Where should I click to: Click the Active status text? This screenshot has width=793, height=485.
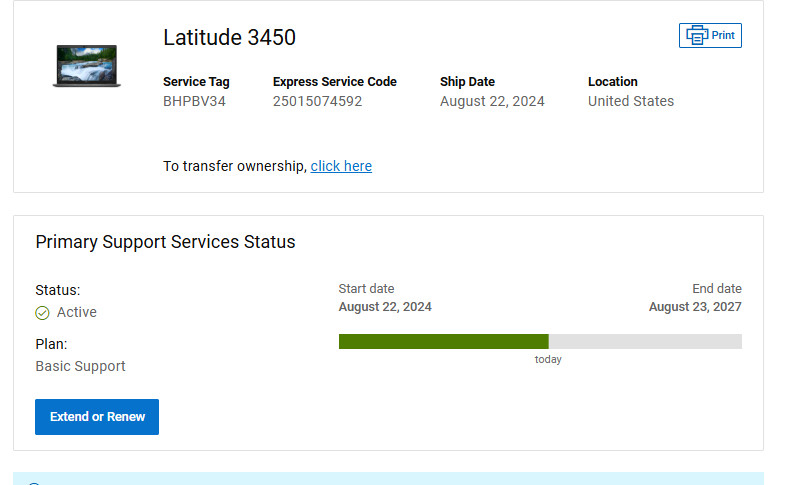(76, 312)
